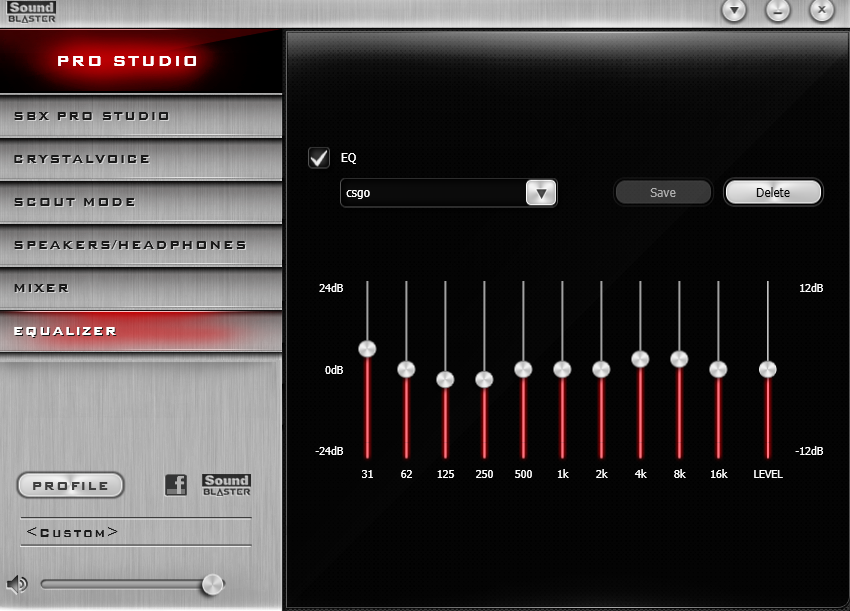Click the 16k band slider knob
850x611 pixels.
coord(718,369)
